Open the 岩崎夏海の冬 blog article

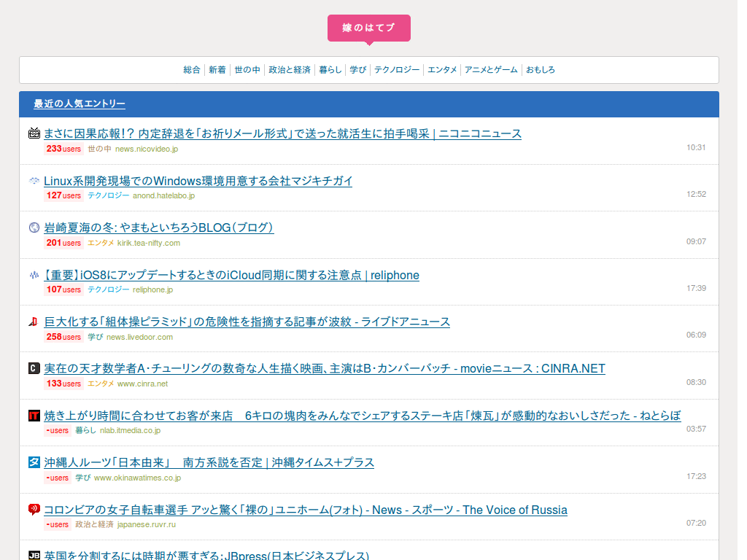click(158, 227)
